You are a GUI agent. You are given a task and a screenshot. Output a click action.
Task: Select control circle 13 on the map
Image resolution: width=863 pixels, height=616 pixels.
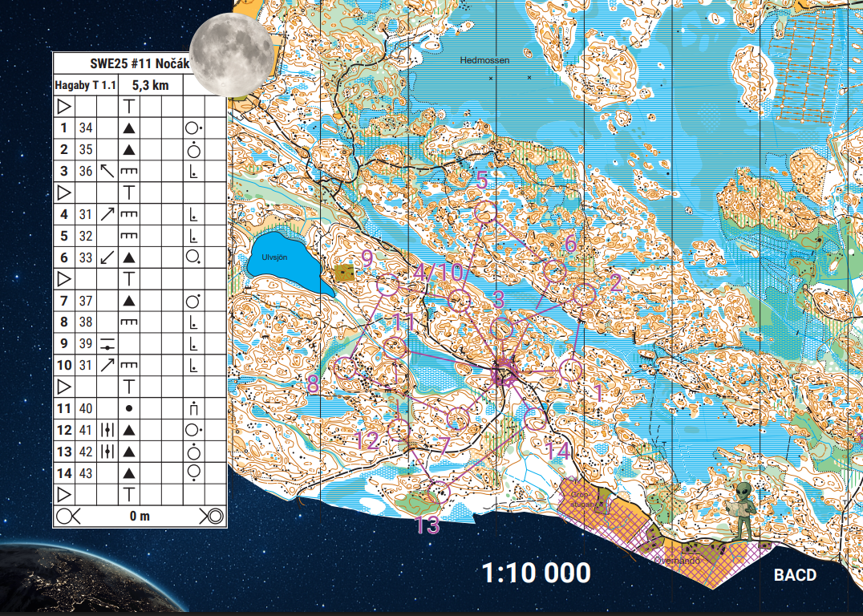[x=439, y=492]
